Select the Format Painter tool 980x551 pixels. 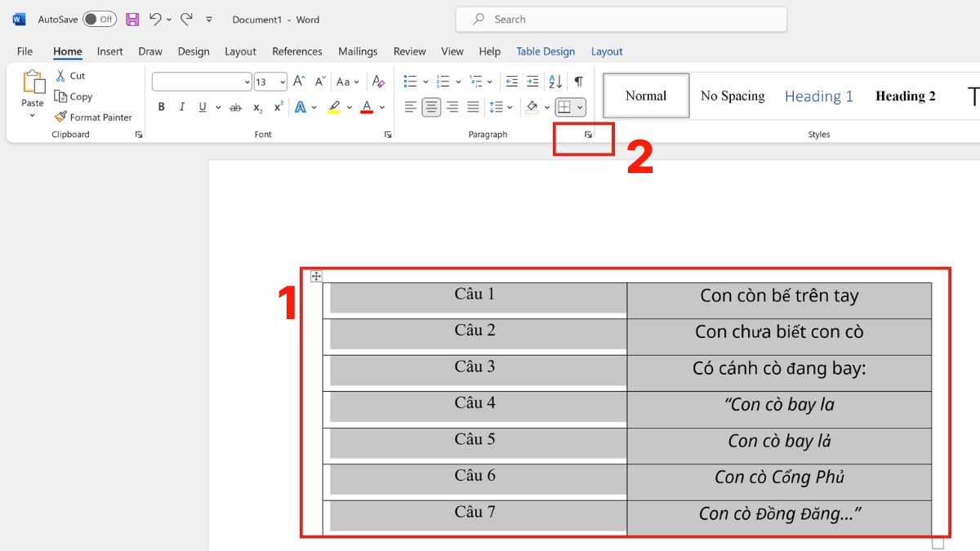(x=93, y=118)
